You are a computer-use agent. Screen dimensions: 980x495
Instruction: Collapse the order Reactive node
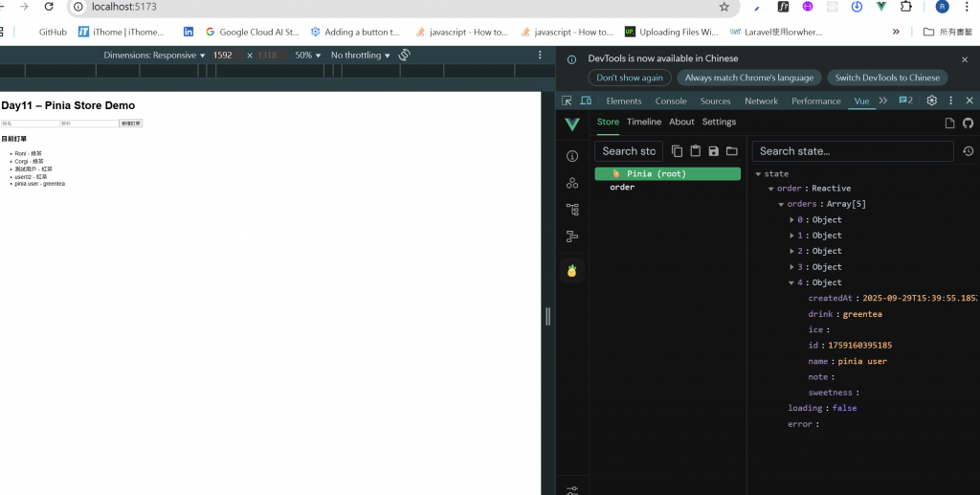click(x=770, y=189)
